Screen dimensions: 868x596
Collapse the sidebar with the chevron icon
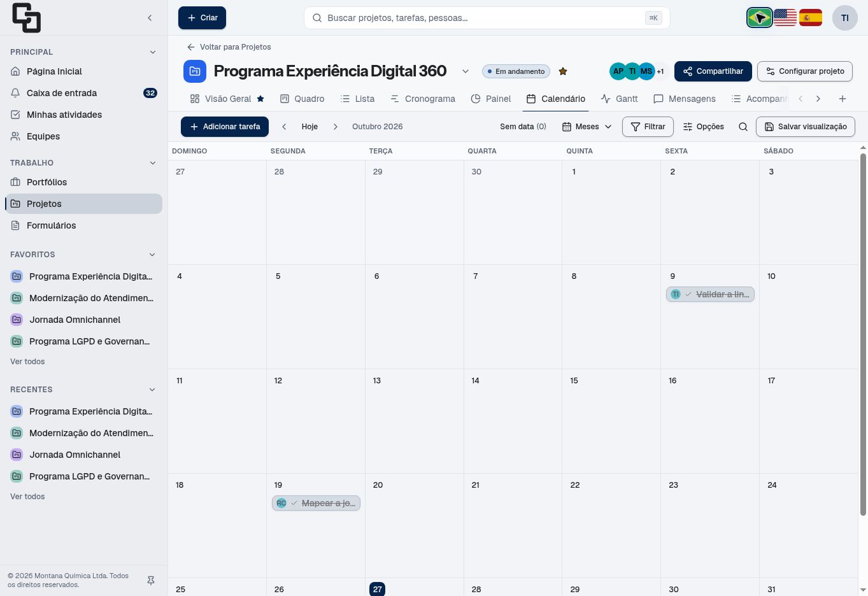[x=150, y=18]
